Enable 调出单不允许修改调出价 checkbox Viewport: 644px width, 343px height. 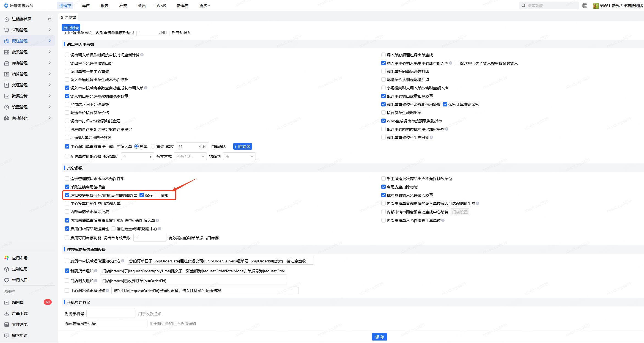click(x=67, y=63)
